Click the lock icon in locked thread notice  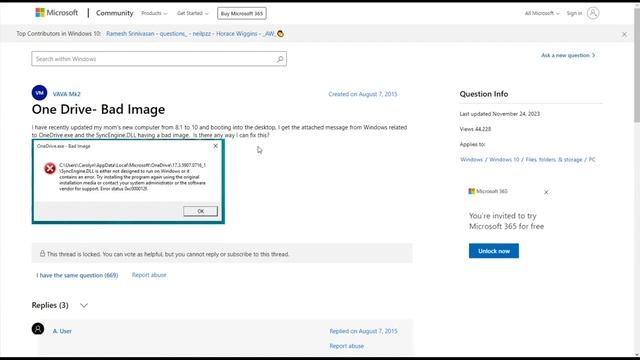coord(42,253)
